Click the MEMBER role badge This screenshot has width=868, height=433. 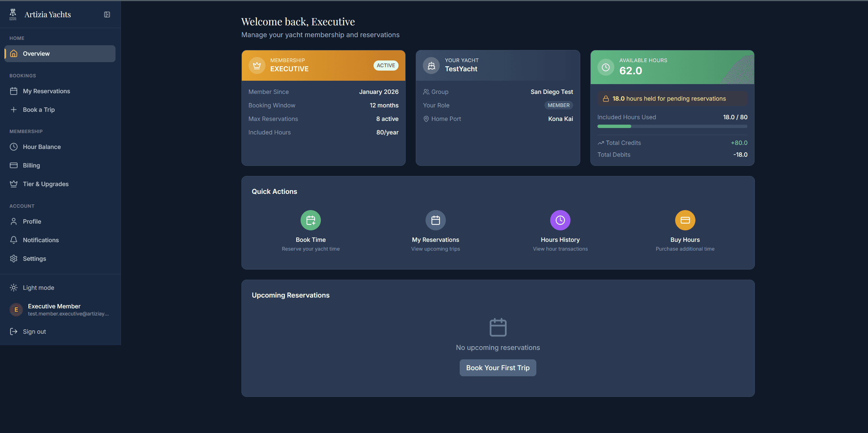coord(558,105)
